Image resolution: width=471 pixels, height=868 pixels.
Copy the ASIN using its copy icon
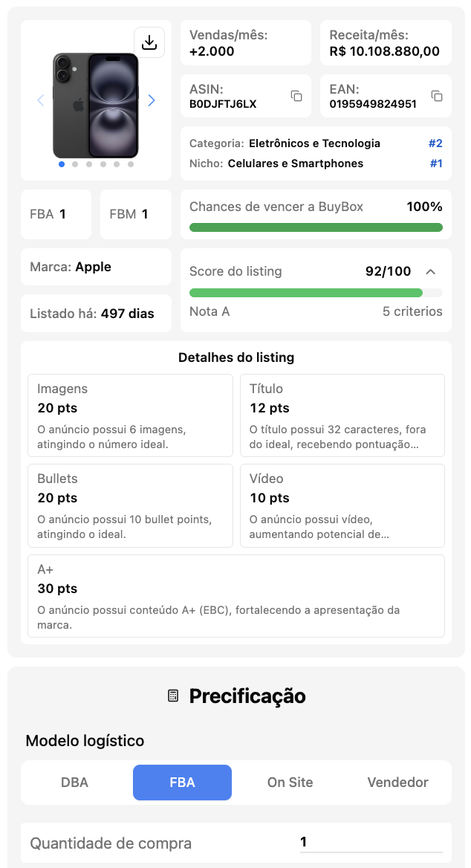coord(296,95)
